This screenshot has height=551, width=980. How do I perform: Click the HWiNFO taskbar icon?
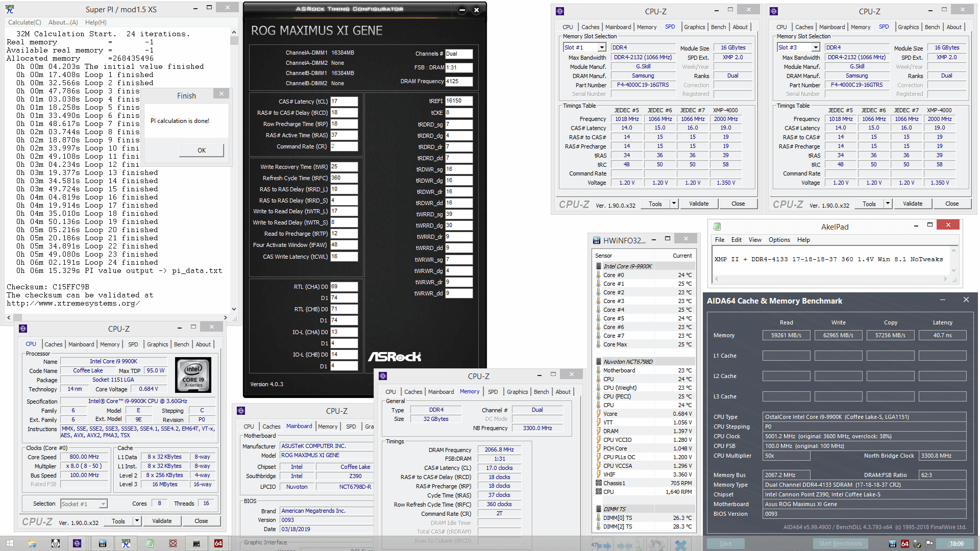(x=102, y=543)
